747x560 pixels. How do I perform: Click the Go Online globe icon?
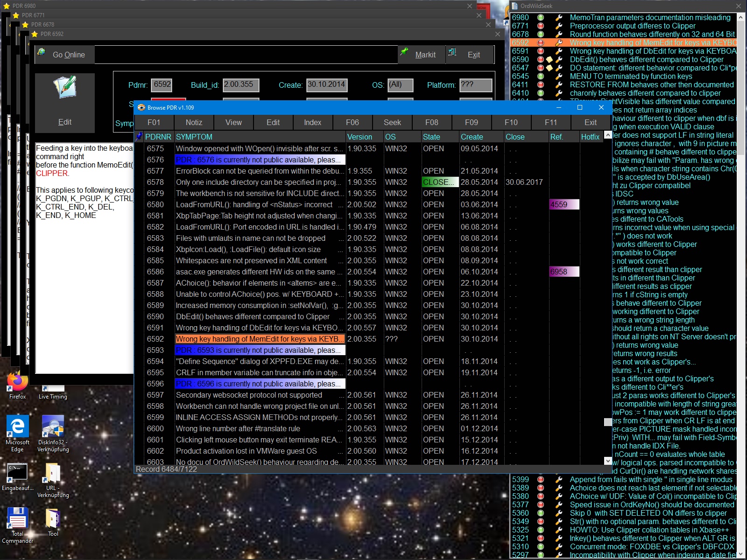click(x=42, y=52)
